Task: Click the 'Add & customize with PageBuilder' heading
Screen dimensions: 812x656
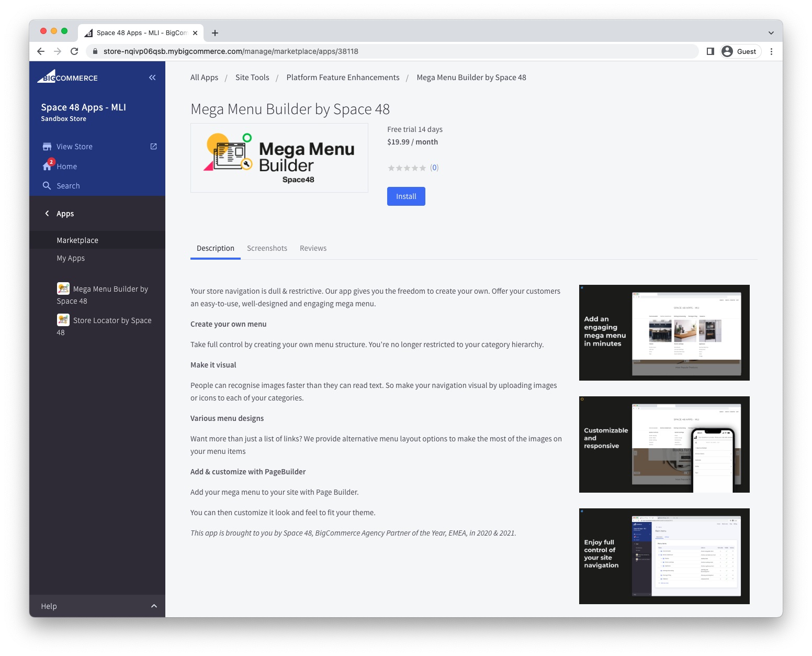Action: pos(248,472)
